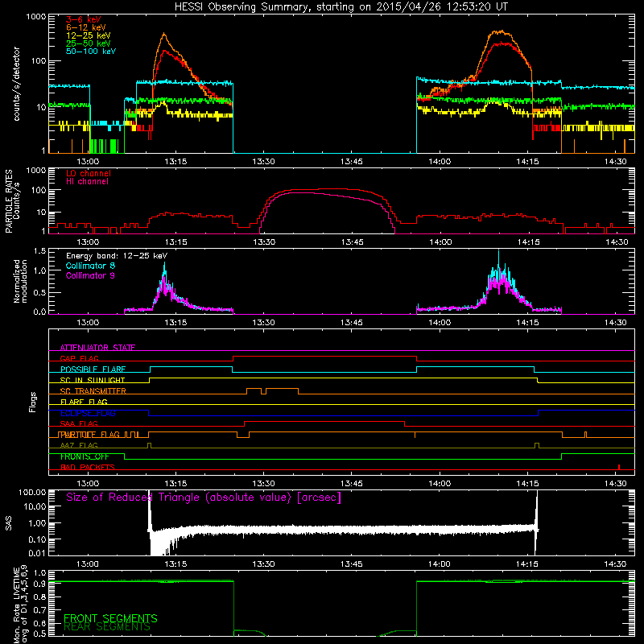Select the 50-100 keV legend label
The width and height of the screenshot is (644, 644).
pos(91,52)
